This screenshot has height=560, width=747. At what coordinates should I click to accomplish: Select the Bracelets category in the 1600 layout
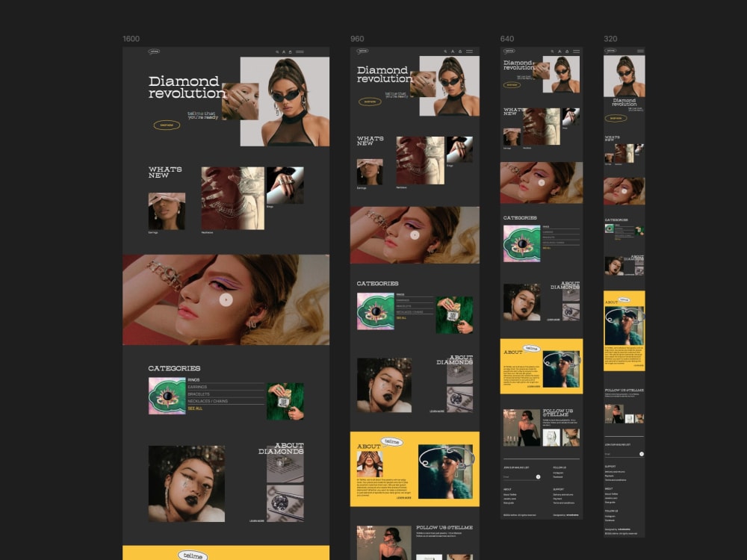pos(226,394)
